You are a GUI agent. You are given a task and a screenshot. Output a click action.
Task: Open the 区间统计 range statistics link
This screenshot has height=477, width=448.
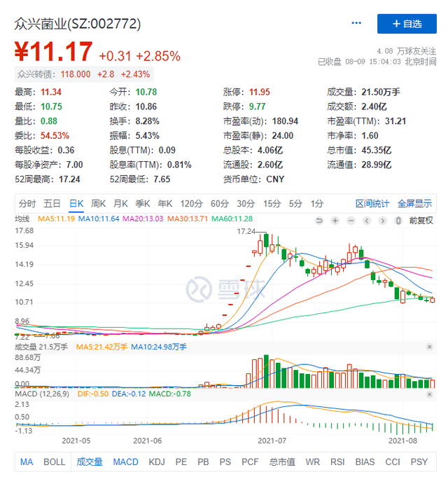(x=372, y=204)
